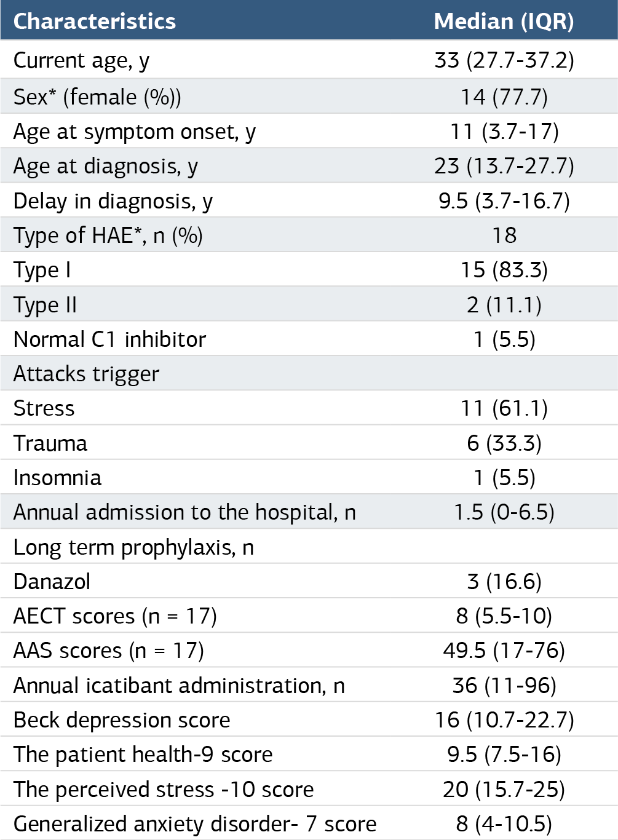The image size is (618, 840).
Task: Click the Sex* (female (%)) row label
Action: tap(97, 97)
